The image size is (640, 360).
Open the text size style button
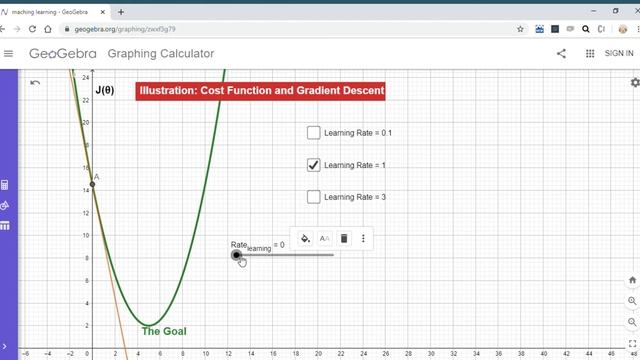(324, 238)
